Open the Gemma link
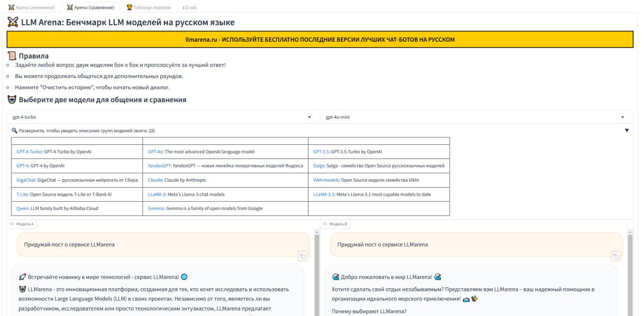The width and height of the screenshot is (644, 316). coord(156,208)
